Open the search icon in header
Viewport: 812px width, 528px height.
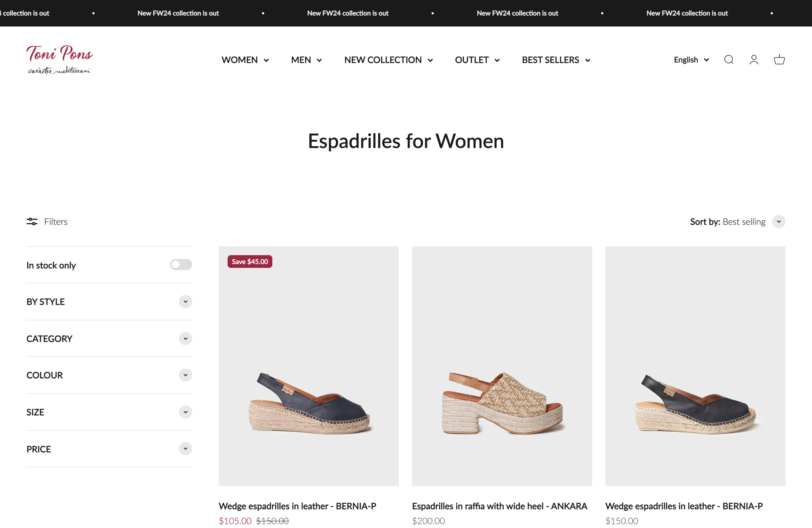coord(728,60)
